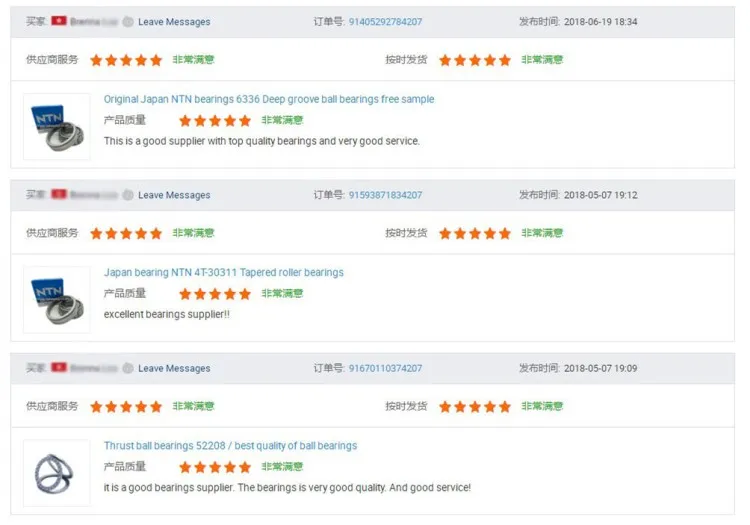Image resolution: width=750 pixels, height=525 pixels.
Task: Open NTN 4T-30311 bearing product thumbnail
Action: coord(56,300)
